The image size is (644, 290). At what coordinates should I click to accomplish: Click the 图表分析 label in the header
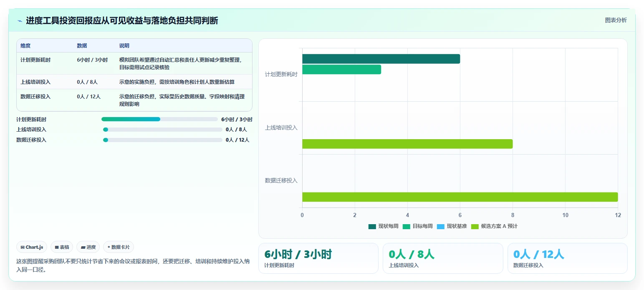coord(616,20)
